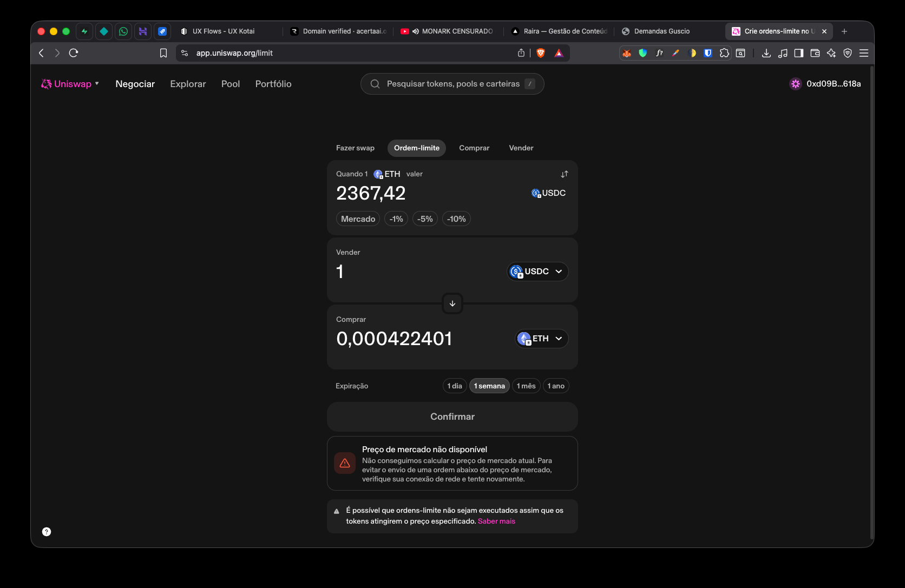Go forward in browser history

(x=57, y=53)
